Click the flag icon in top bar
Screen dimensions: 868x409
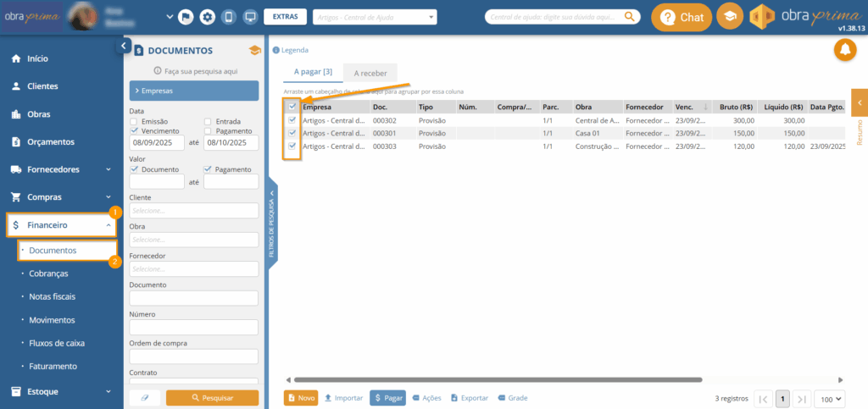click(186, 17)
